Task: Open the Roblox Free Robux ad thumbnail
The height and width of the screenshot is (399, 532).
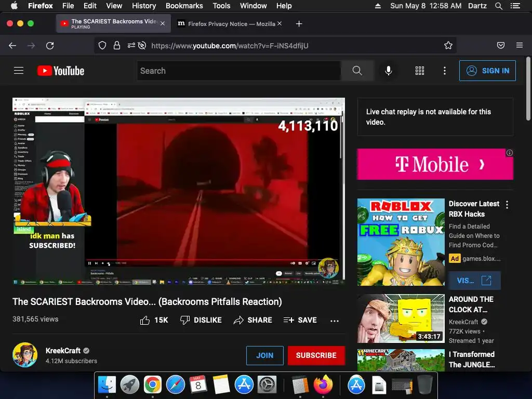Action: (401, 242)
